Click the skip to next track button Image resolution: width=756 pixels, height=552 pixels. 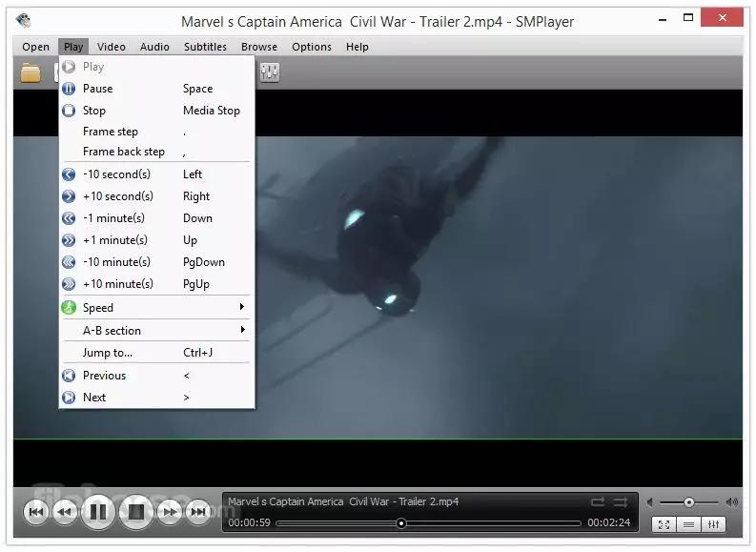click(198, 512)
